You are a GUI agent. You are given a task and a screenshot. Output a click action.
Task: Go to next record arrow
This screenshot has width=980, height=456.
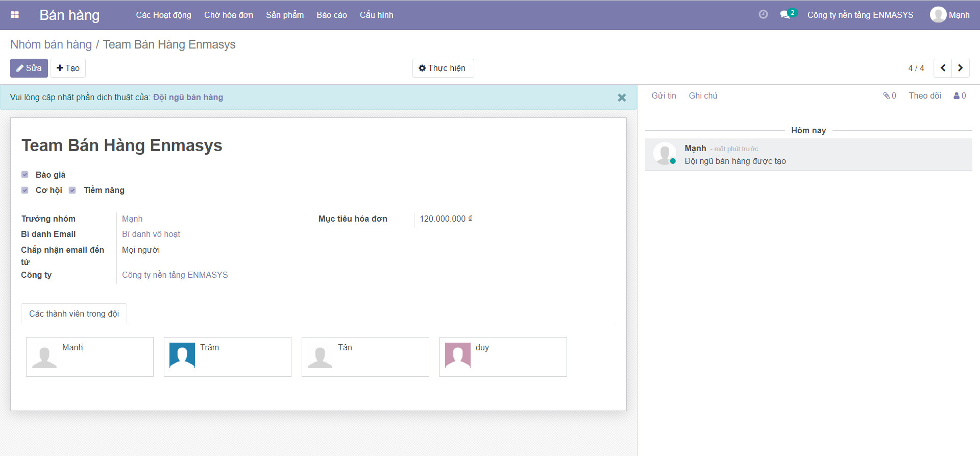point(960,68)
